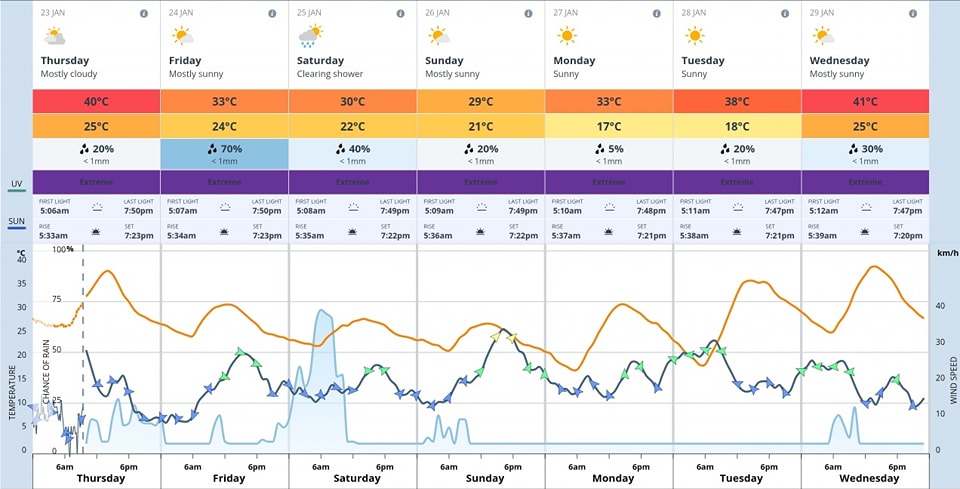
Task: Click Saturday's 40% rain chance cell
Action: pyautogui.click(x=353, y=154)
